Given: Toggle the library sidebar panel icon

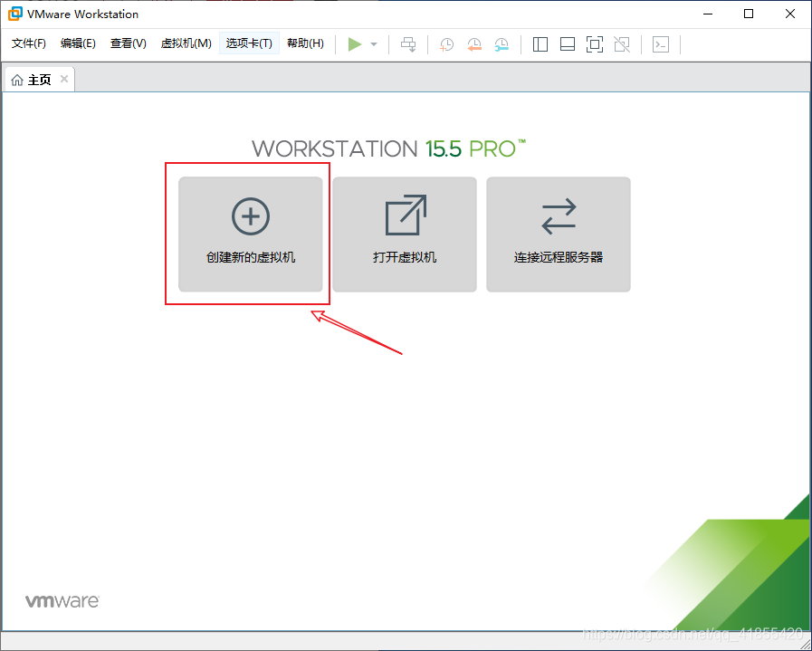Looking at the screenshot, I should click(x=540, y=44).
